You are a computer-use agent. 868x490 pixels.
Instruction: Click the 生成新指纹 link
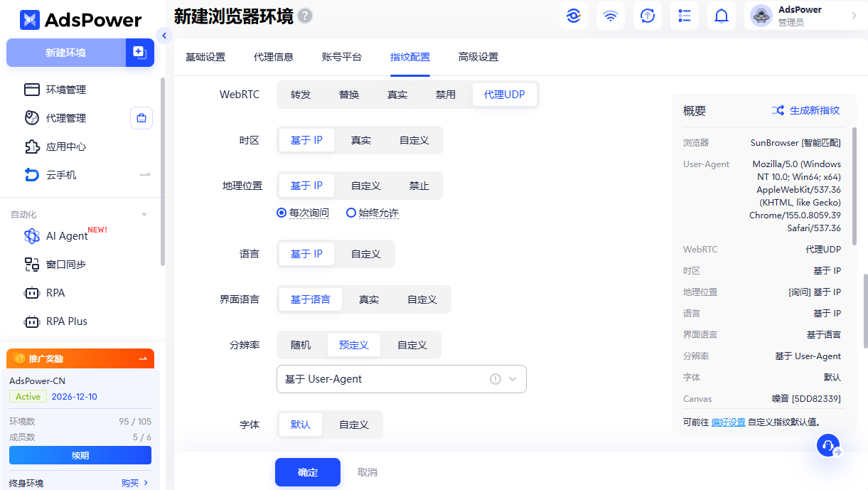pyautogui.click(x=815, y=111)
